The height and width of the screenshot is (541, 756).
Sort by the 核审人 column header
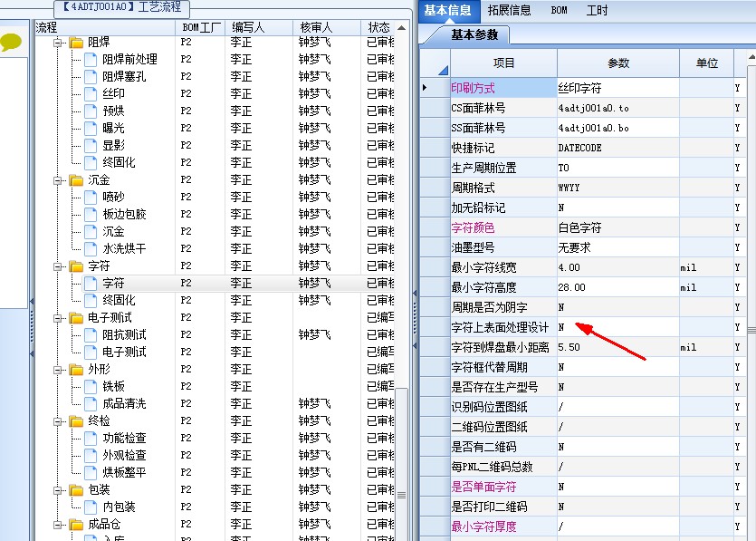point(327,27)
